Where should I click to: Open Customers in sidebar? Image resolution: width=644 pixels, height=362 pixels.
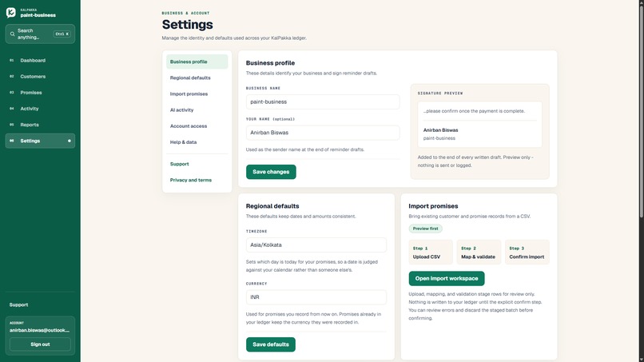pos(40,77)
